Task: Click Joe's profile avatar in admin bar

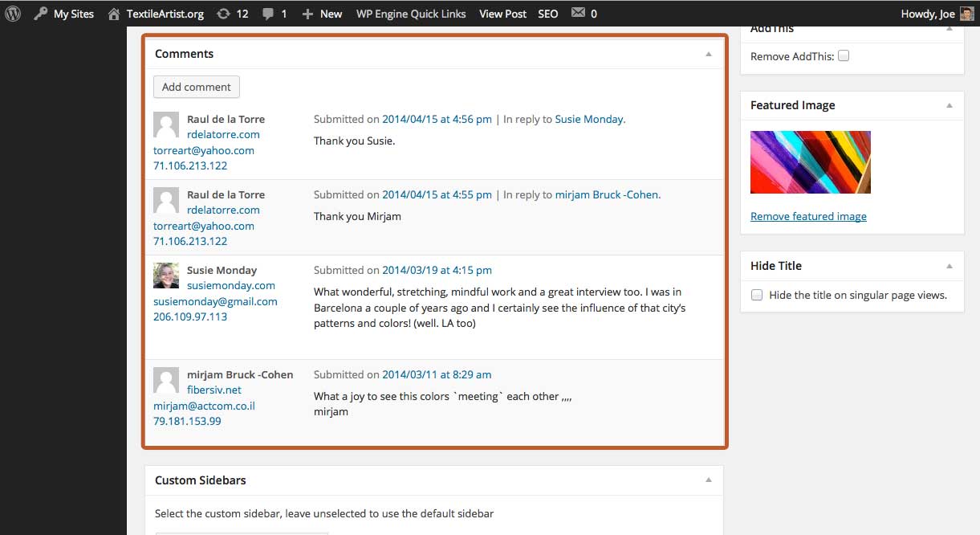Action: coord(966,14)
